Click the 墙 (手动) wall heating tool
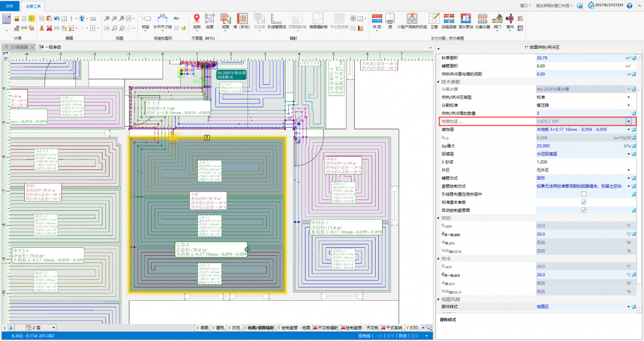Image resolution: width=644 pixels, height=341 pixels. [242, 19]
